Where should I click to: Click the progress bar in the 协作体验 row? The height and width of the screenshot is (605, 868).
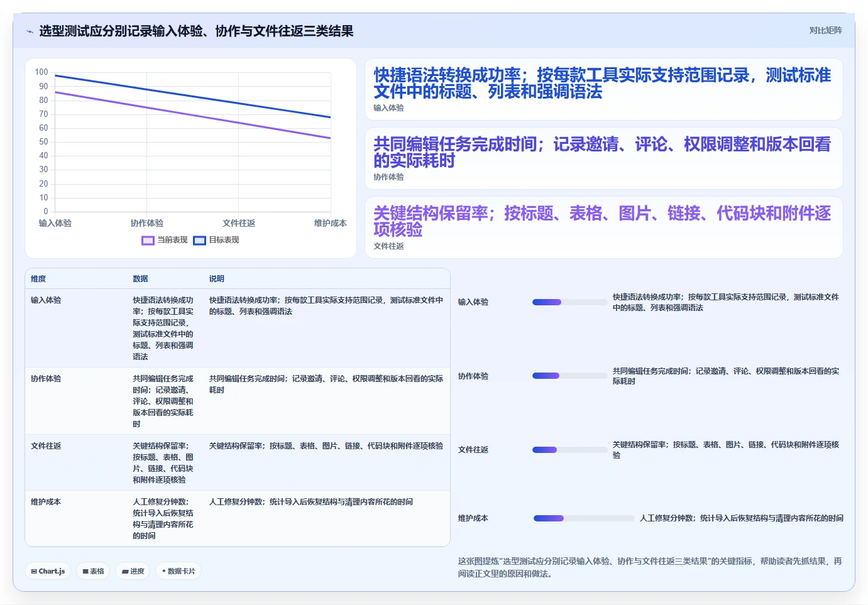pos(569,376)
